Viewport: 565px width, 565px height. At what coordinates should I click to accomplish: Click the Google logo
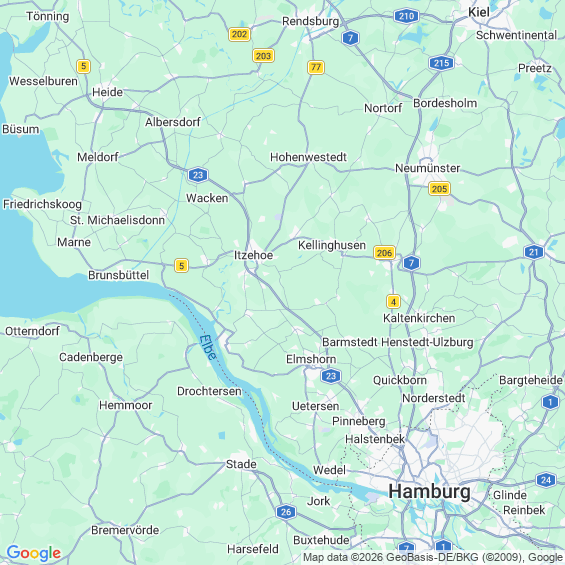34,553
